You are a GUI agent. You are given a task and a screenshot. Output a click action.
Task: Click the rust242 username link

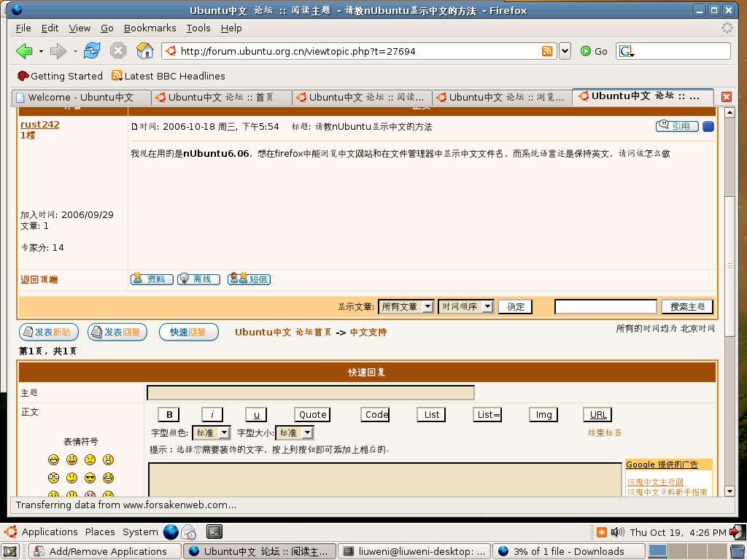tap(40, 124)
